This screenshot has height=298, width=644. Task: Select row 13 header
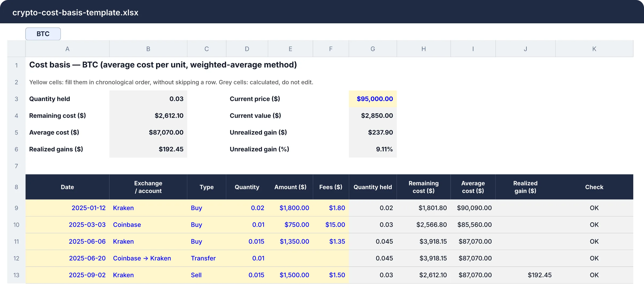(16, 275)
